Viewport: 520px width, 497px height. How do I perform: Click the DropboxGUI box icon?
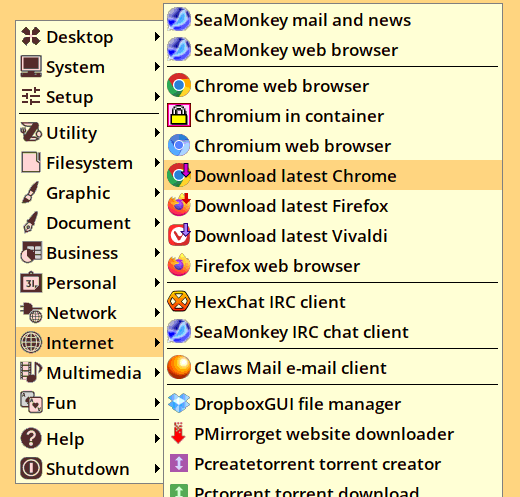click(x=179, y=403)
